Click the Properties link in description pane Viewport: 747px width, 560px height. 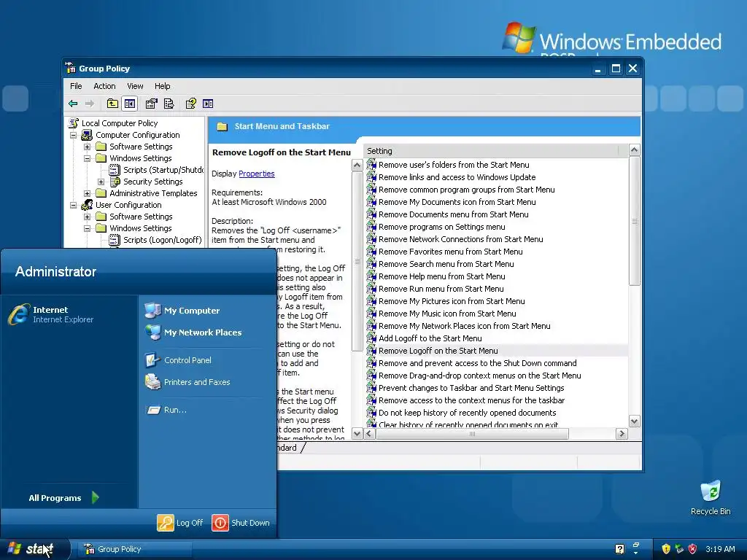(256, 174)
